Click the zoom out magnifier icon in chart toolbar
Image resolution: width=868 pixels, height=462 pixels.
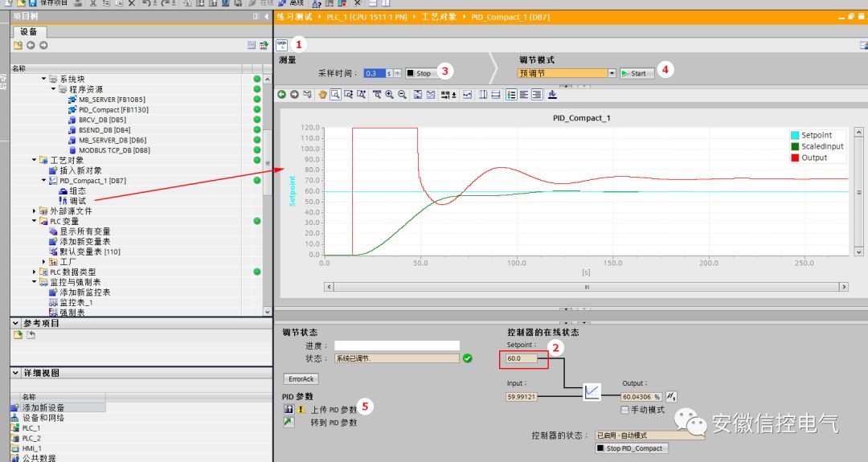(x=402, y=95)
